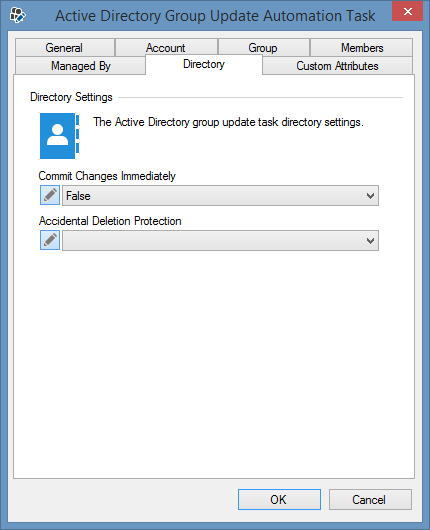Open the Account tab
Screen dimensions: 430x530
click(166, 48)
